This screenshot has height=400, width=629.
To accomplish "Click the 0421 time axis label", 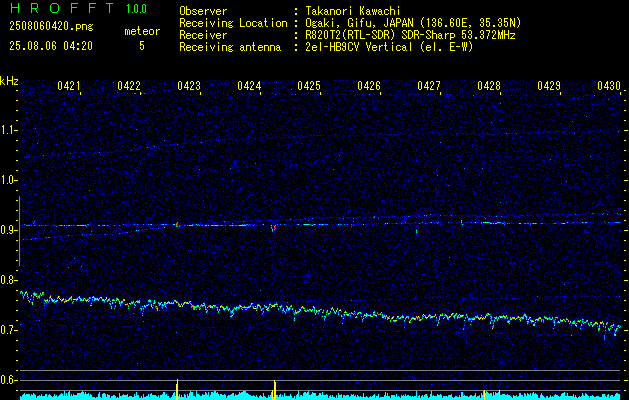I will click(x=69, y=86).
